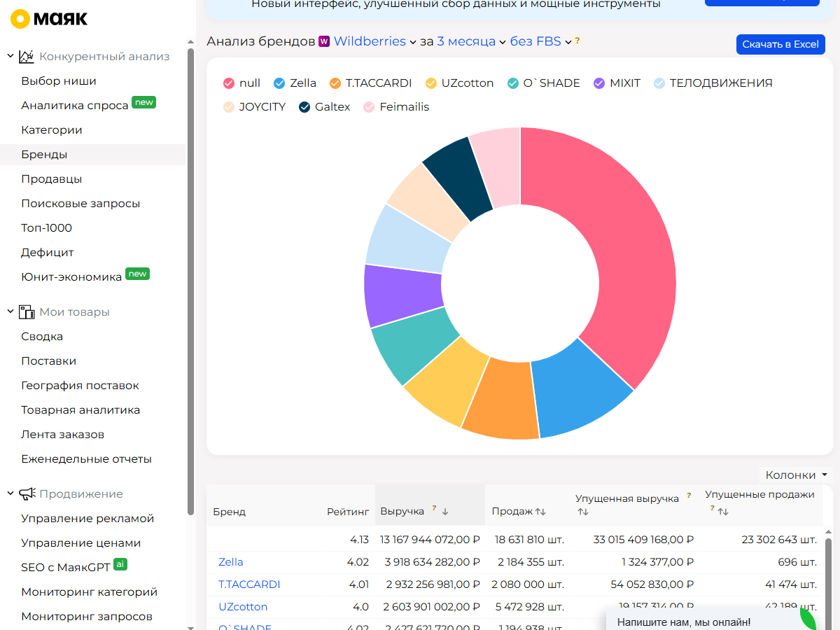The height and width of the screenshot is (630, 840).
Task: Toggle the Zella series in legend
Action: pyautogui.click(x=295, y=83)
